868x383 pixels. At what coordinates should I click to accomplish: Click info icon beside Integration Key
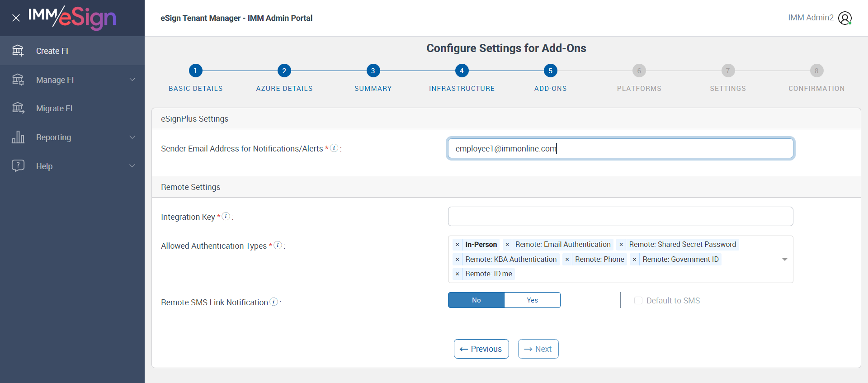pyautogui.click(x=226, y=217)
